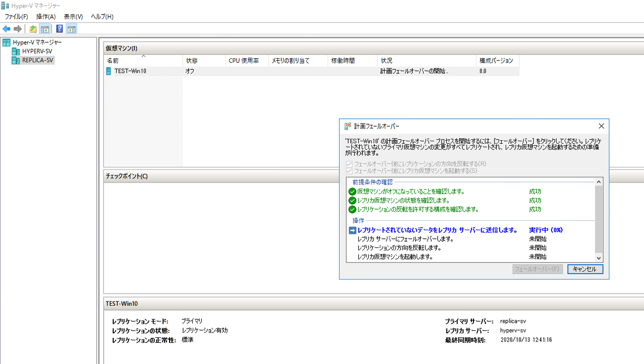Viewport: 644px width, 364px height.
Task: Click the Up One Level folder icon
Action: tap(33, 29)
